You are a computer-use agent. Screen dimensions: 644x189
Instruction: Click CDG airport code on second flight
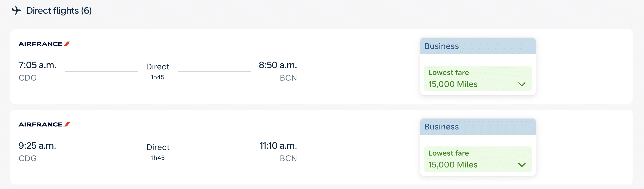point(28,158)
